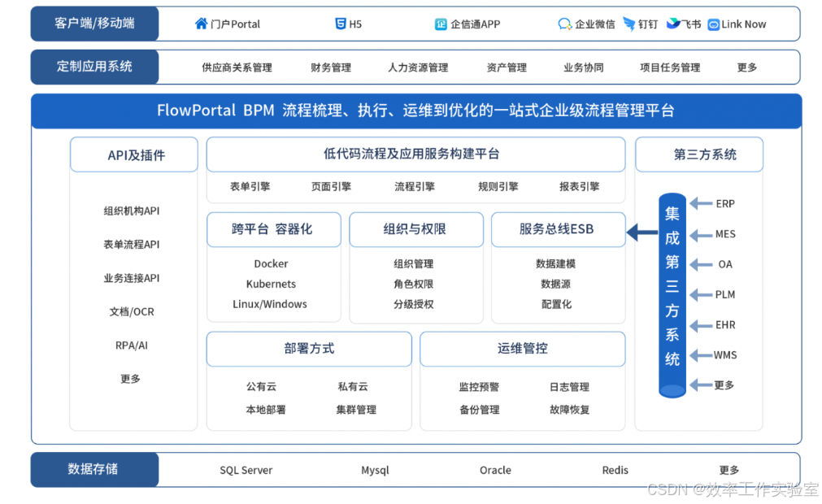This screenshot has width=822, height=504.
Task: Open the 第三方系统 box header
Action: (x=699, y=154)
